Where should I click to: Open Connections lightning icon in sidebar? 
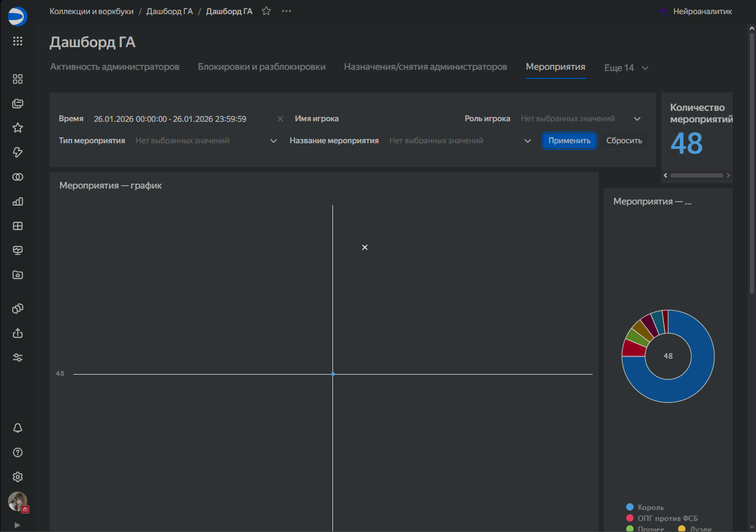[x=18, y=152]
